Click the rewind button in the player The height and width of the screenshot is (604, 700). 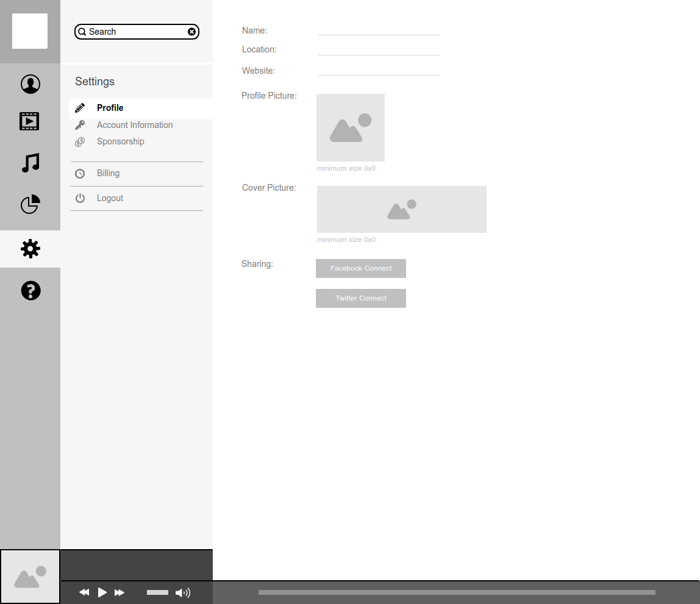click(x=84, y=592)
